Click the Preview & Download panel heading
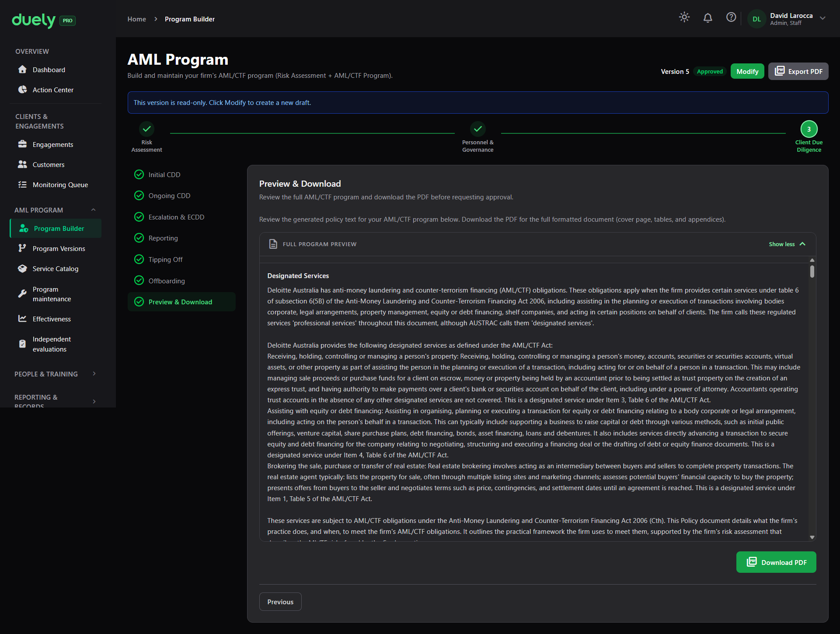Viewport: 840px width, 634px height. click(300, 184)
